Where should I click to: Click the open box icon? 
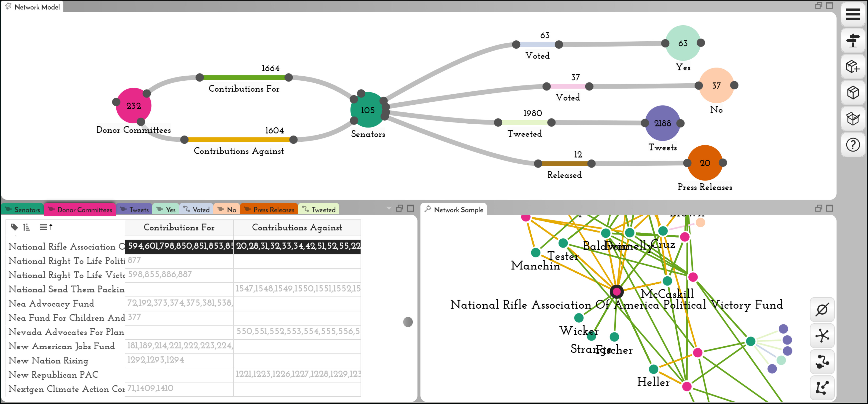(x=853, y=119)
